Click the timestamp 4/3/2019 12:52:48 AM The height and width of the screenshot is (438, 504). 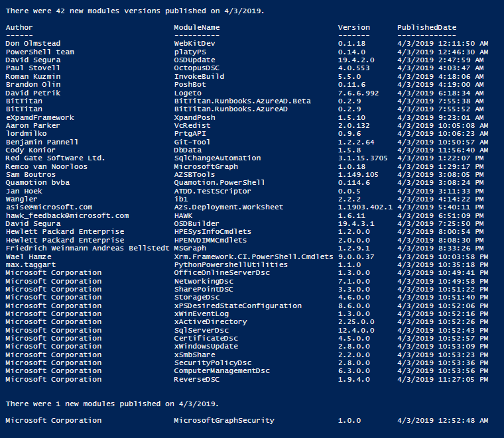pyautogui.click(x=442, y=420)
